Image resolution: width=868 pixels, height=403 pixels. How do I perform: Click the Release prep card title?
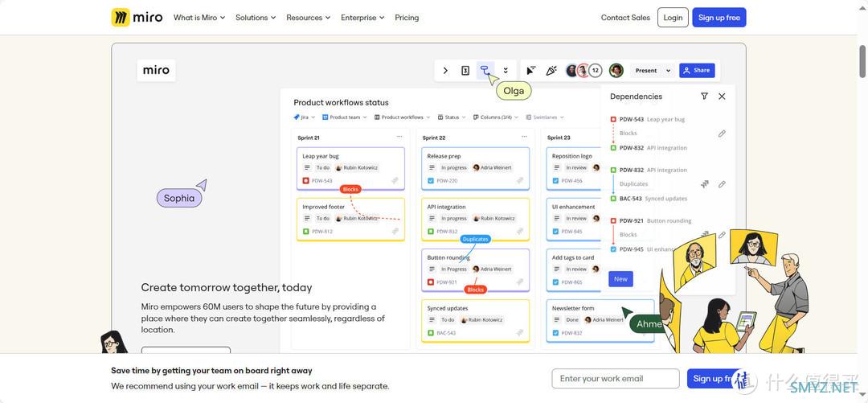tap(444, 156)
